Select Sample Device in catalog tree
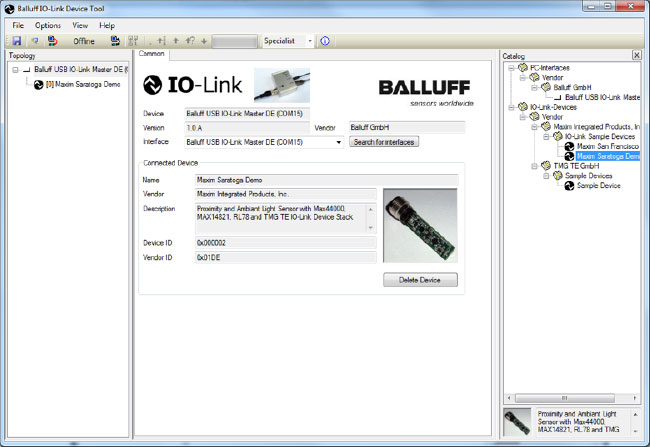Image resolution: width=650 pixels, height=447 pixels. tap(599, 186)
